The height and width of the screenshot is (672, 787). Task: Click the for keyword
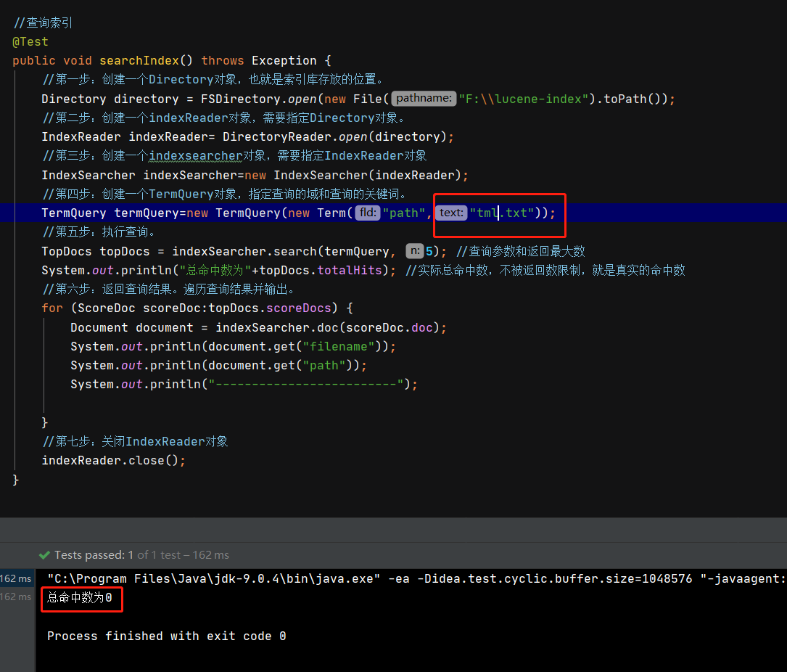pyautogui.click(x=52, y=308)
